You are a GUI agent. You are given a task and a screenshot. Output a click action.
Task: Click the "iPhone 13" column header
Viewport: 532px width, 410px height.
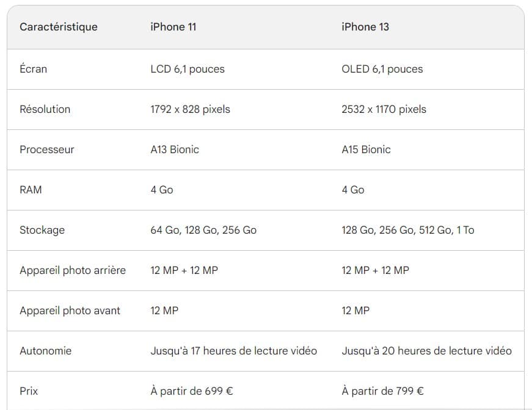365,27
